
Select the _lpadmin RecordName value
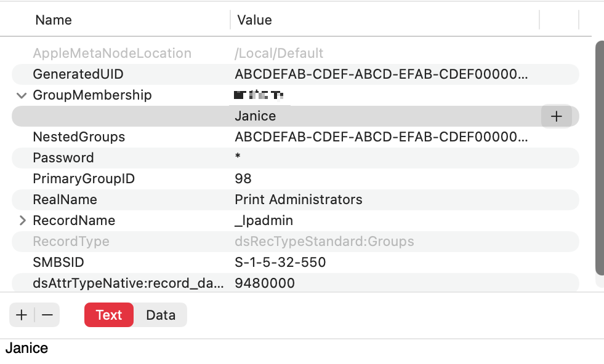[264, 221]
